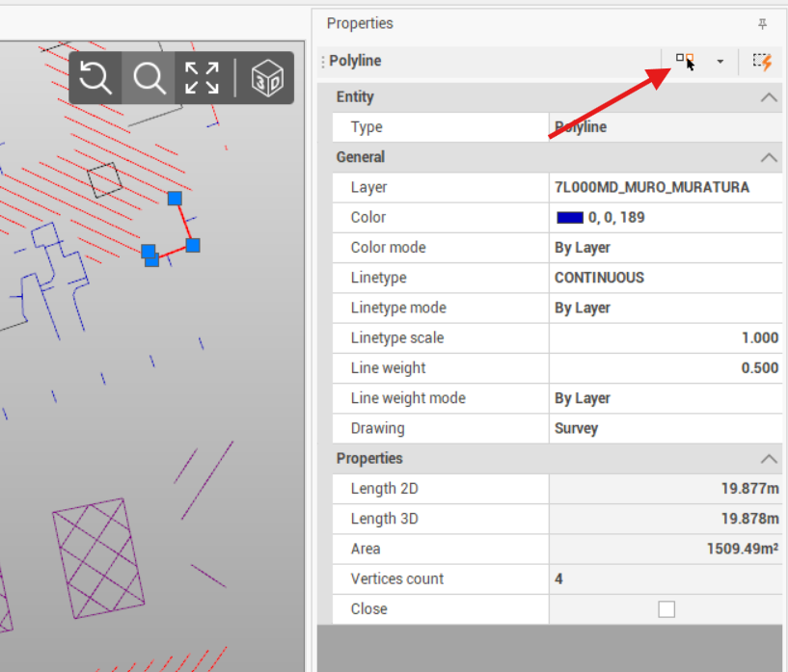Click the quick select lightning icon
Viewport: 788px width, 672px height.
click(762, 61)
